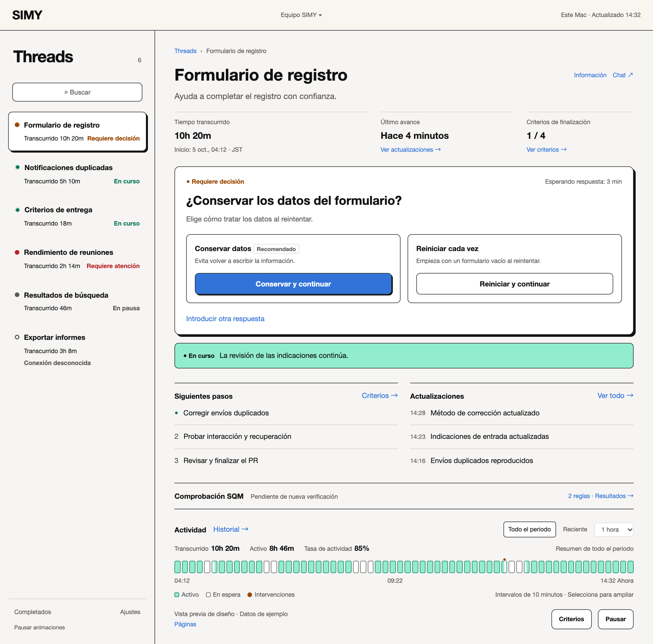Open Ver todo for Actualizaciones

615,396
